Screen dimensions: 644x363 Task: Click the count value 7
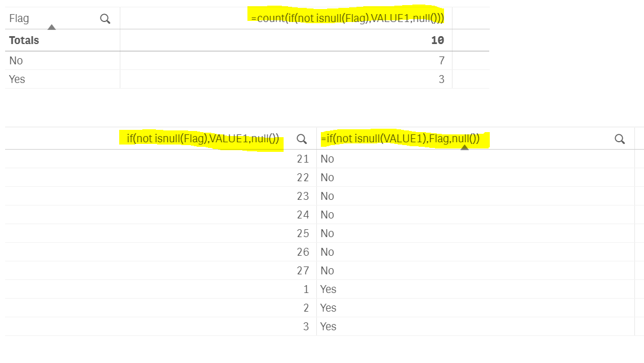[441, 60]
